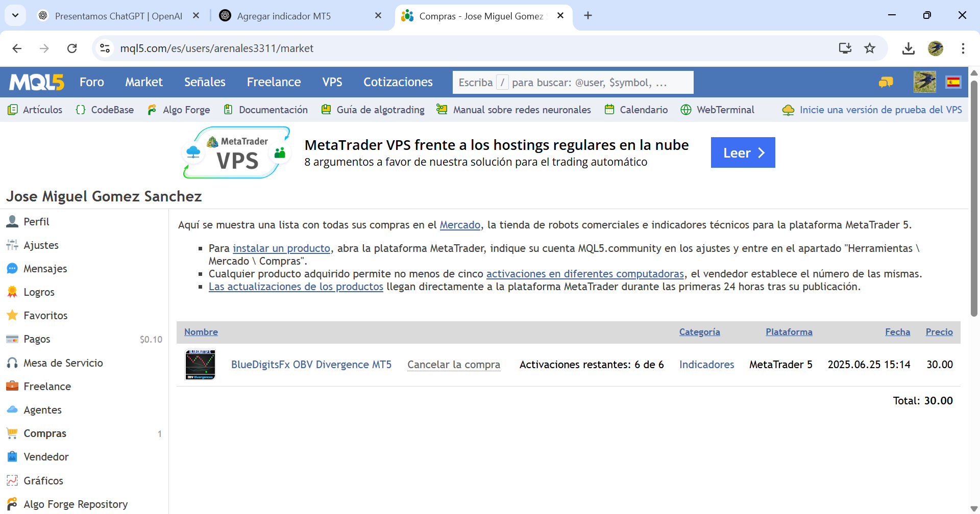980x514 pixels.
Task: Click the MQL5 logo
Action: point(37,82)
